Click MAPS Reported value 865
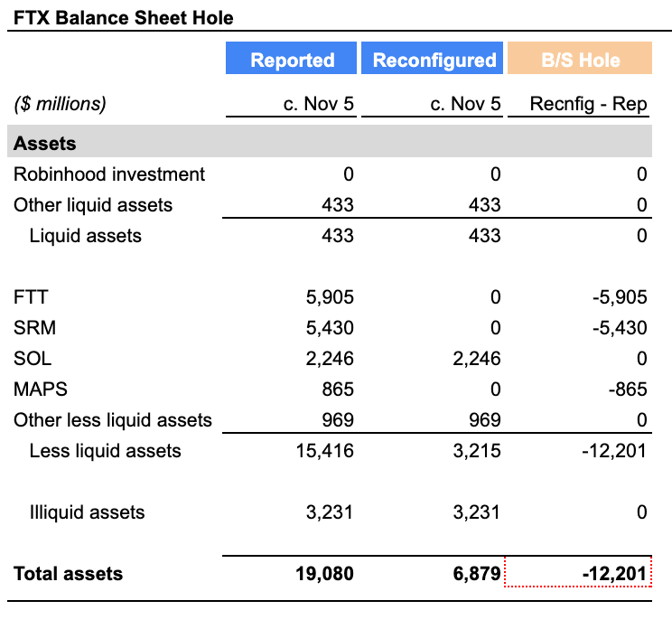The image size is (672, 629). point(338,390)
